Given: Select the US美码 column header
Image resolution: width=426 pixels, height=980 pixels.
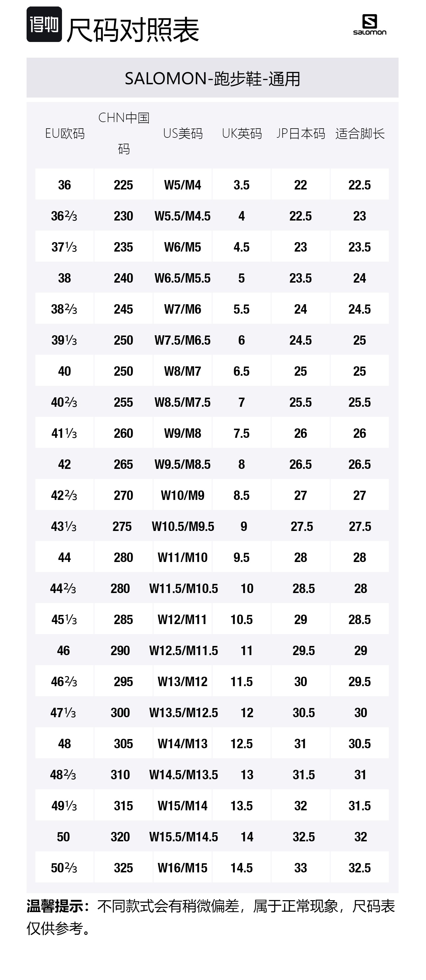Looking at the screenshot, I should click(x=183, y=134).
